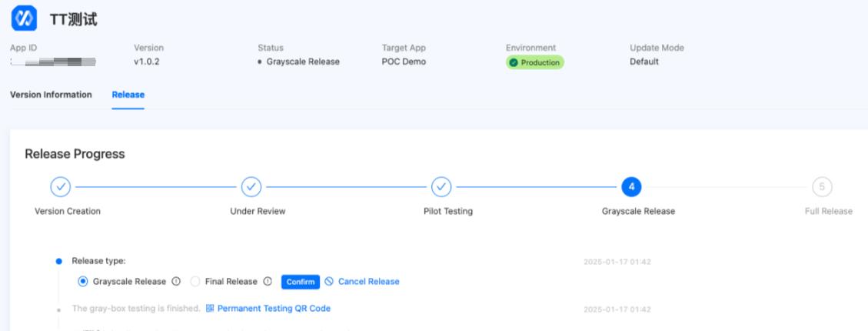Click info icon next to Grayscale Release option
868x331 pixels.
176,282
